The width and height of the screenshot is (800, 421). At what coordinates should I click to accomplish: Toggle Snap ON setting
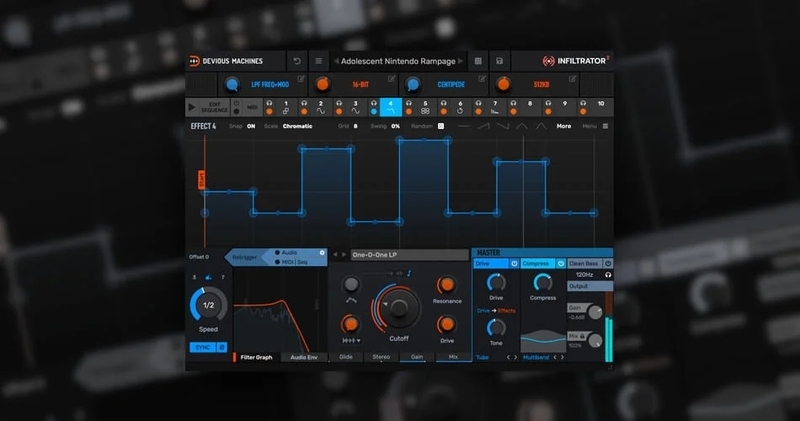(251, 126)
